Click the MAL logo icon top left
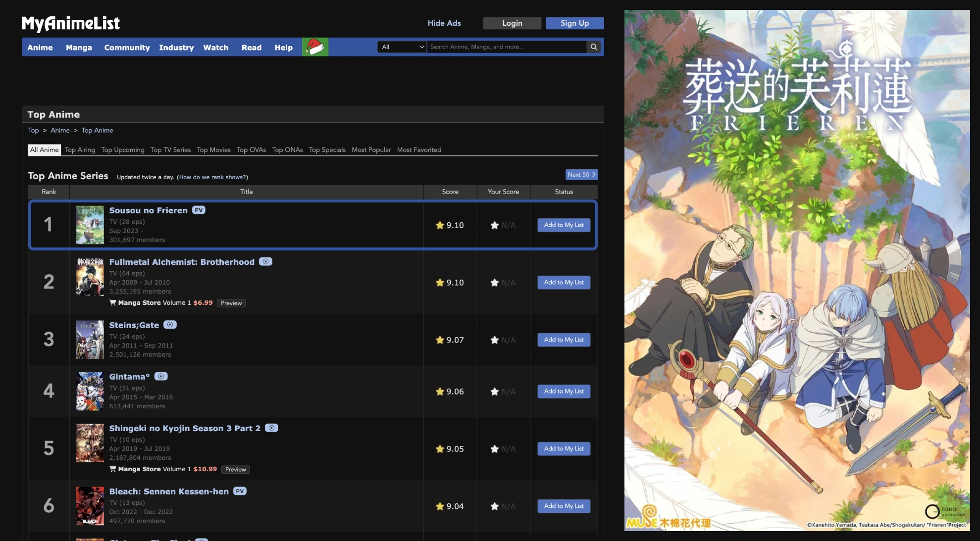Image resolution: width=980 pixels, height=541 pixels. tap(71, 23)
